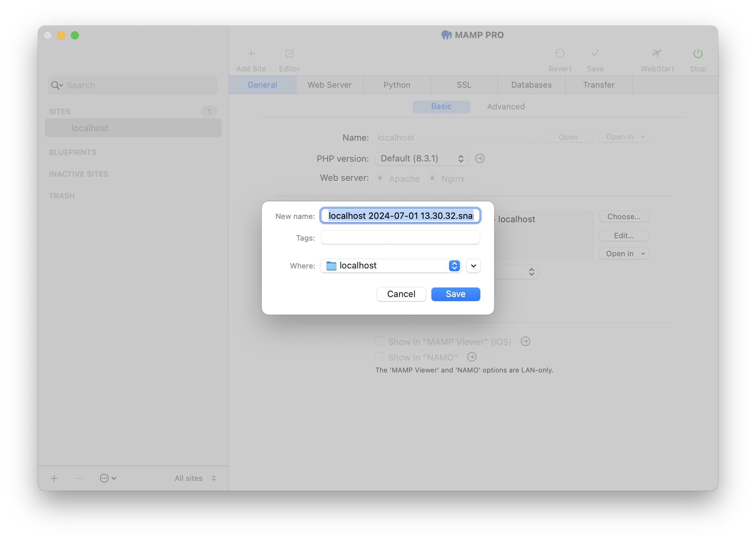Screen dimensions: 756x541
Task: Click the PHP version info arrow icon
Action: point(480,158)
